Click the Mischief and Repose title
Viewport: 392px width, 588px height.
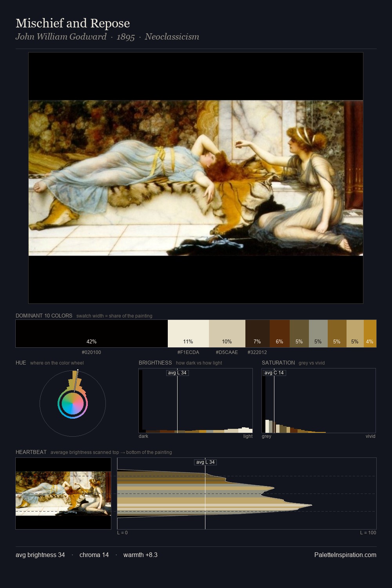tap(73, 23)
